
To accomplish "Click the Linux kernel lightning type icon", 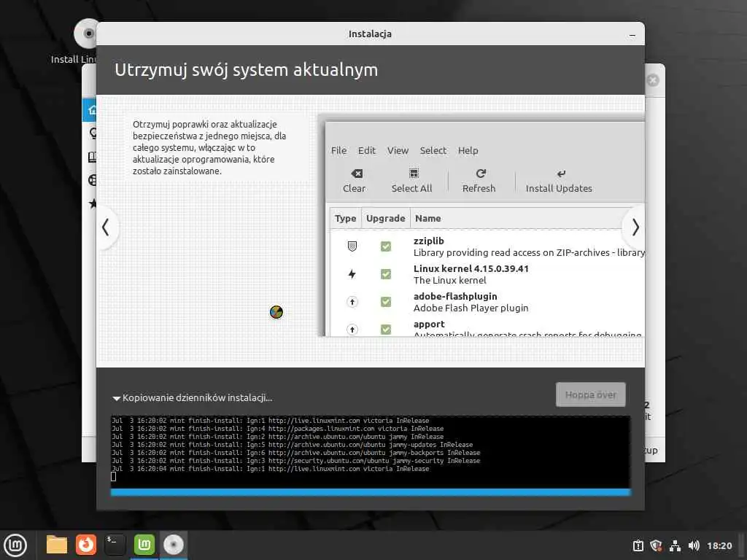I will click(352, 274).
